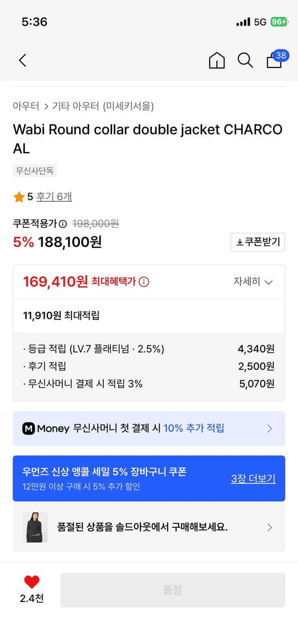Screen dimensions: 298x644
Task: Tap the home icon in the header
Action: (x=217, y=61)
